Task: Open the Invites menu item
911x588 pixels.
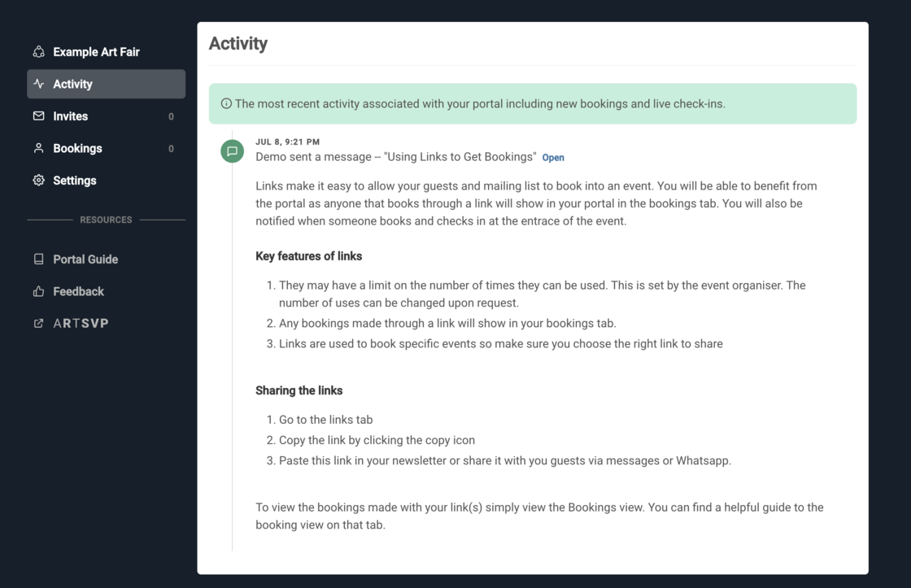Action: tap(71, 116)
